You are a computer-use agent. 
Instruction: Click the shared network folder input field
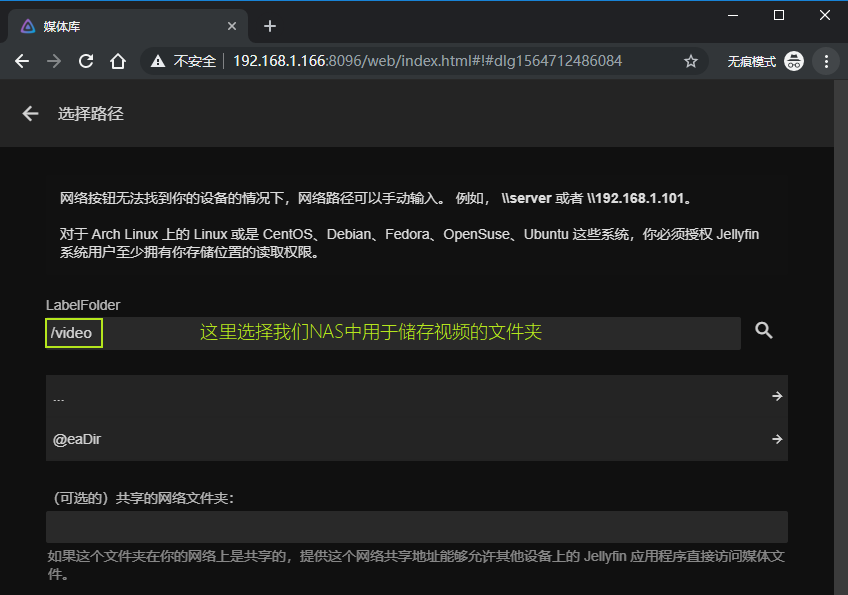pyautogui.click(x=416, y=527)
